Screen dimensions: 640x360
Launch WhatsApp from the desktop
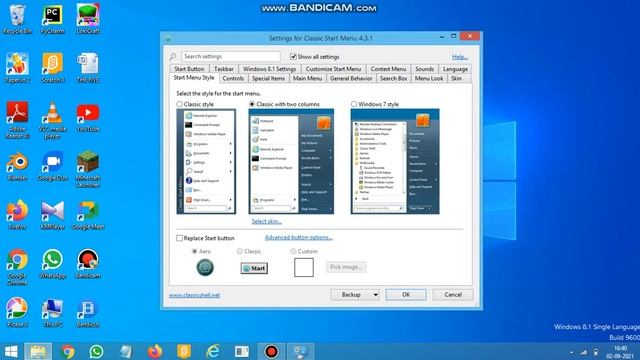pyautogui.click(x=53, y=264)
